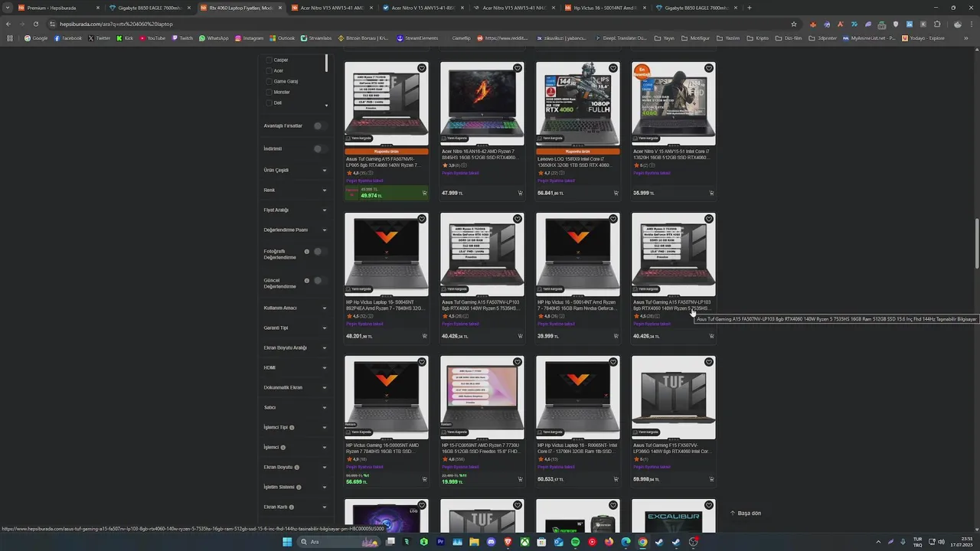The height and width of the screenshot is (551, 980).
Task: Check the Monster brand filter
Action: [x=269, y=92]
